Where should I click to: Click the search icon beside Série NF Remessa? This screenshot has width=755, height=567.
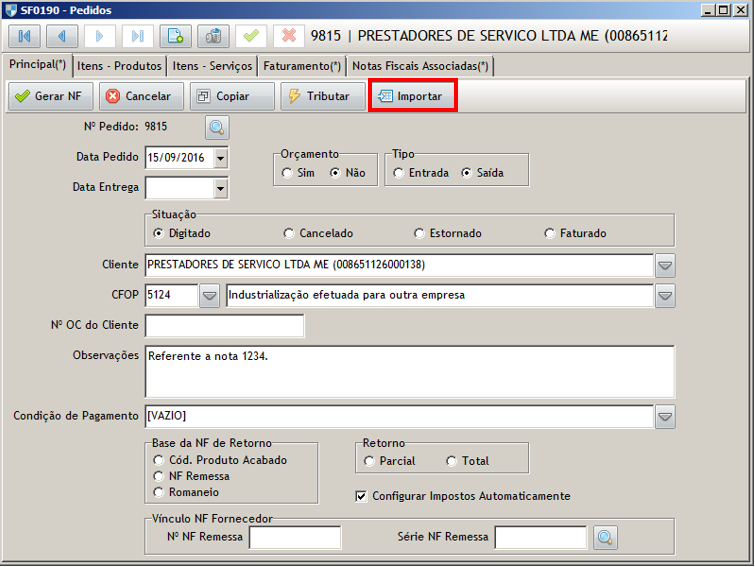pyautogui.click(x=605, y=538)
